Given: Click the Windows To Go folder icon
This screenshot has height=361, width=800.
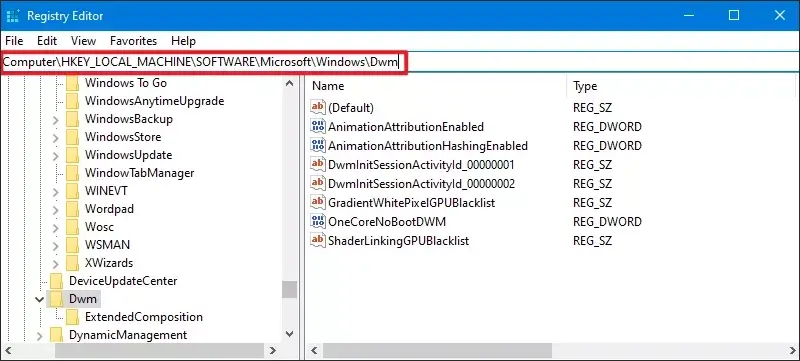Looking at the screenshot, I should click(72, 83).
